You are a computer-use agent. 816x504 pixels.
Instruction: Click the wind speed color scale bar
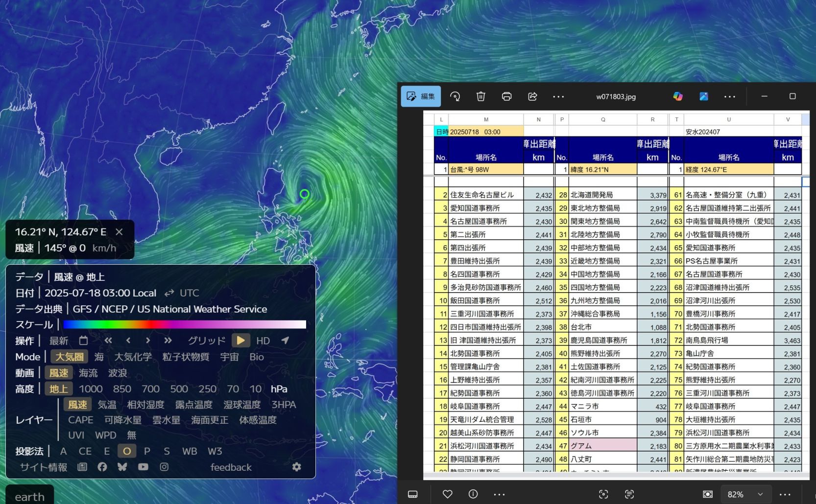185,324
